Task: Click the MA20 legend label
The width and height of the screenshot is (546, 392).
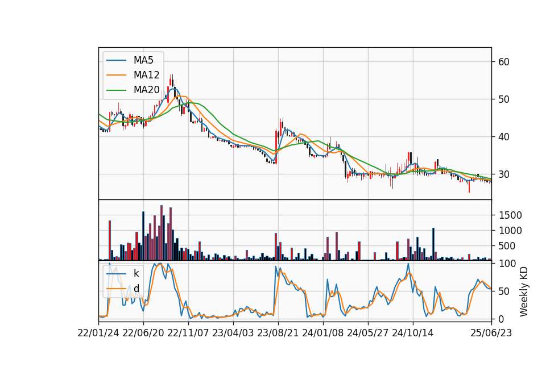Action: (146, 90)
